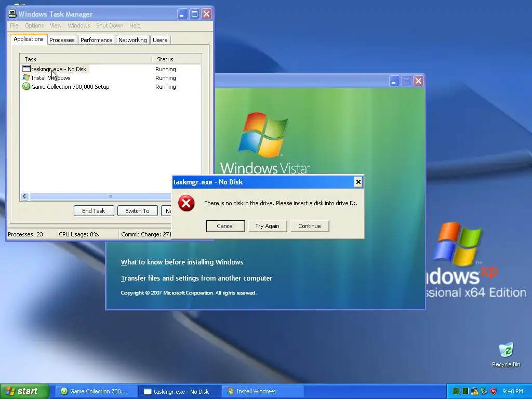Click the CPU Usage: 0% status bar entry

coord(87,234)
